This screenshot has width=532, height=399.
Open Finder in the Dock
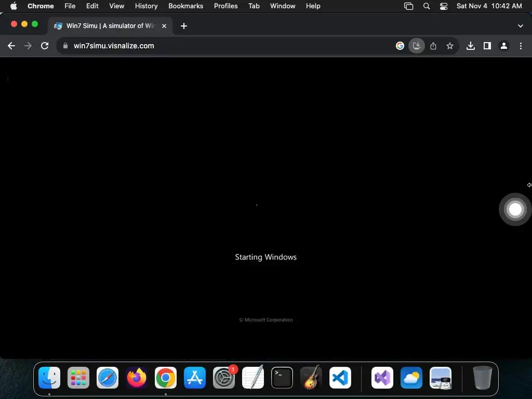[49, 378]
